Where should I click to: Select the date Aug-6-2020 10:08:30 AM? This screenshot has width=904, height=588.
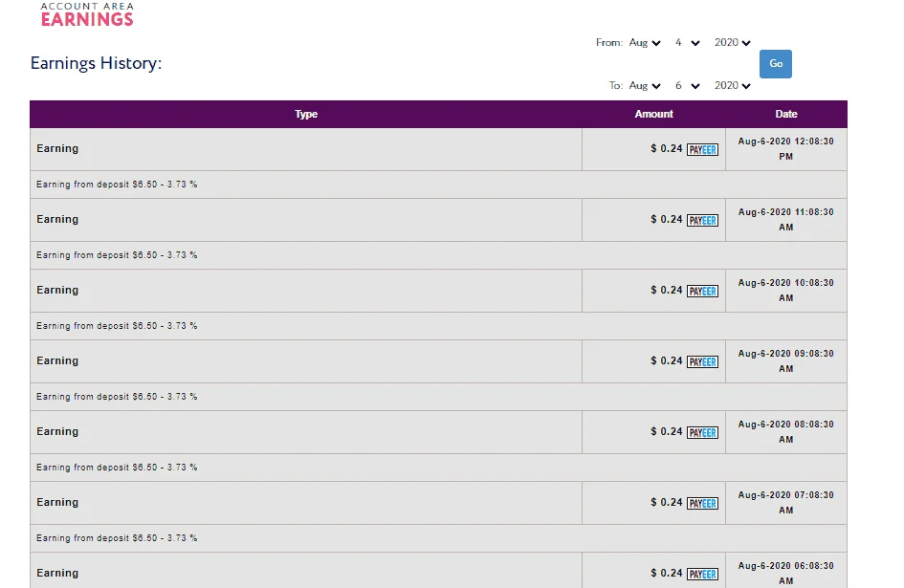(785, 291)
